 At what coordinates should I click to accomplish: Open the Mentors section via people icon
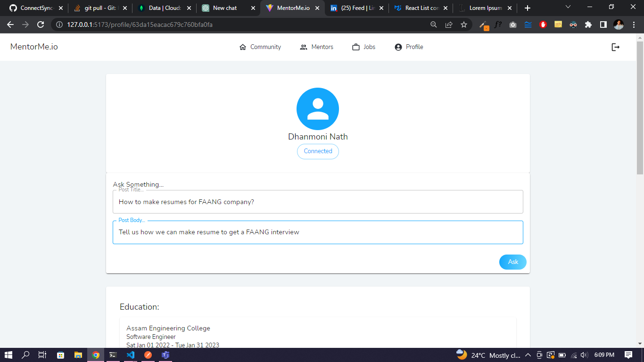point(304,47)
